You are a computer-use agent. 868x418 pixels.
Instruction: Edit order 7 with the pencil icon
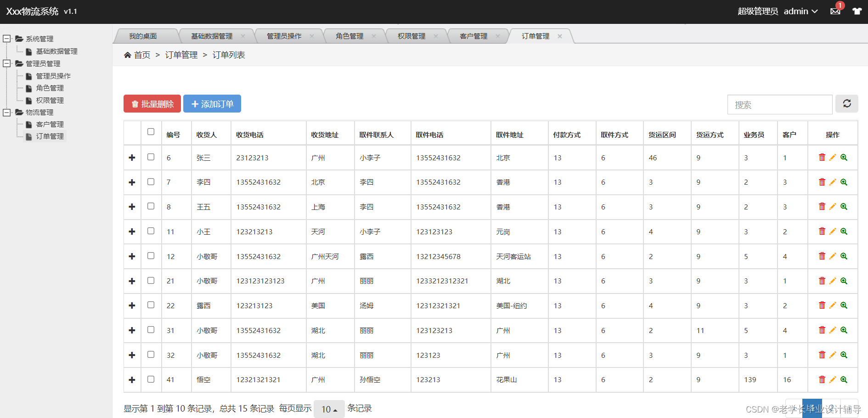(833, 182)
